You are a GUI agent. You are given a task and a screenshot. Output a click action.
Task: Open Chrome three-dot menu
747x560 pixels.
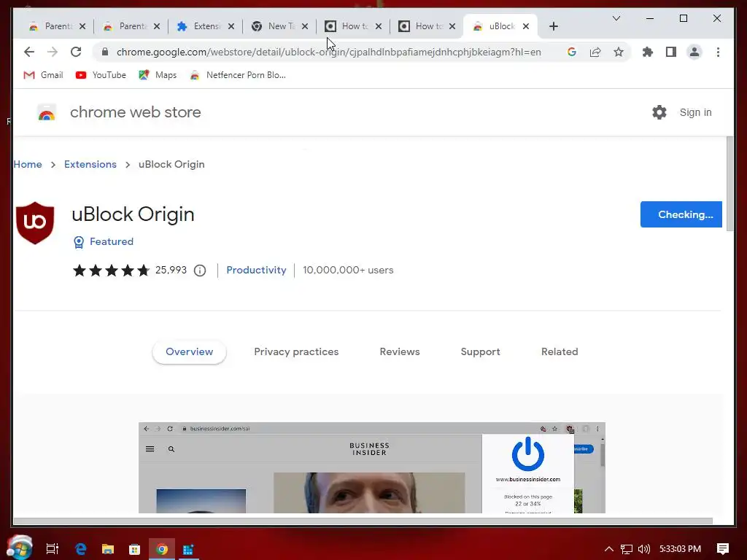click(x=718, y=52)
